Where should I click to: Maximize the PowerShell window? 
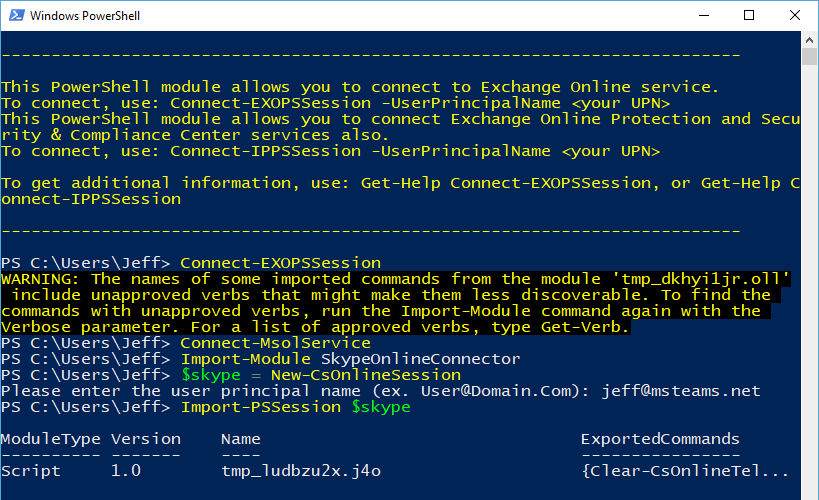tap(749, 15)
